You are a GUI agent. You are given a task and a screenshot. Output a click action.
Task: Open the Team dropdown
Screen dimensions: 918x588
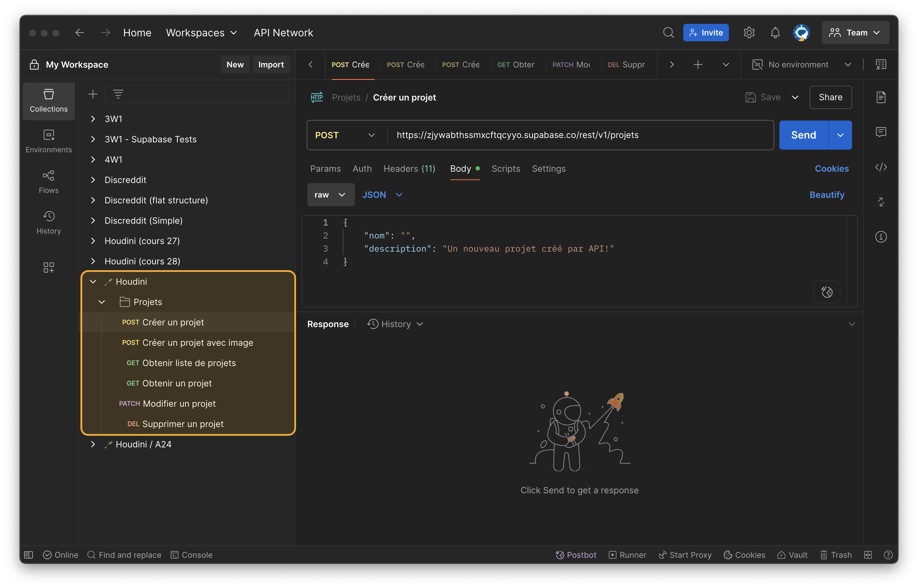click(x=855, y=33)
